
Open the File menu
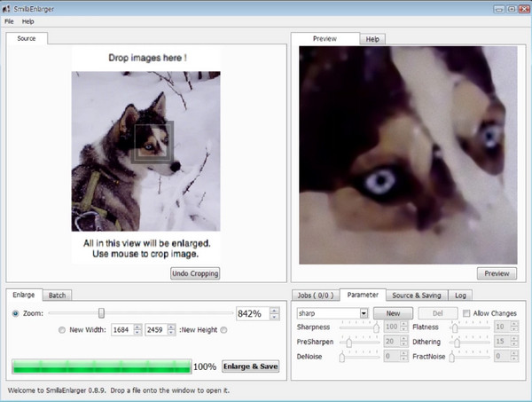pos(9,21)
